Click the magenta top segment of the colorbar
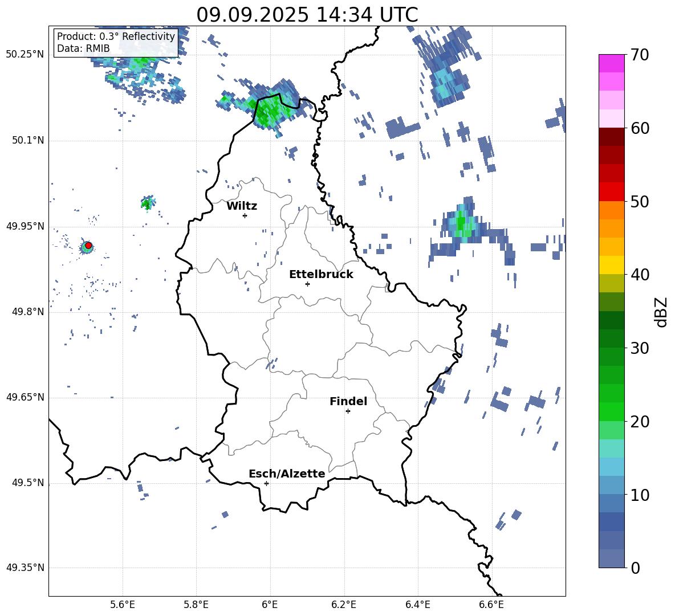The image size is (675, 616). (x=611, y=63)
